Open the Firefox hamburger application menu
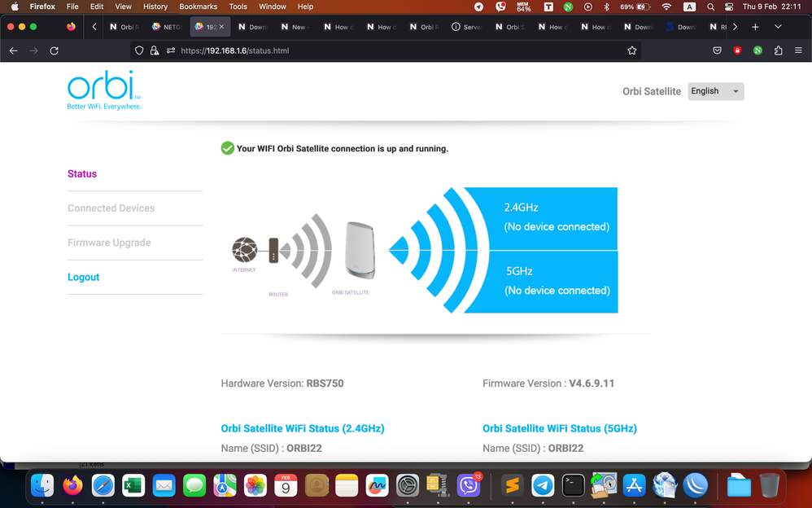The height and width of the screenshot is (508, 812). pyautogui.click(x=798, y=50)
